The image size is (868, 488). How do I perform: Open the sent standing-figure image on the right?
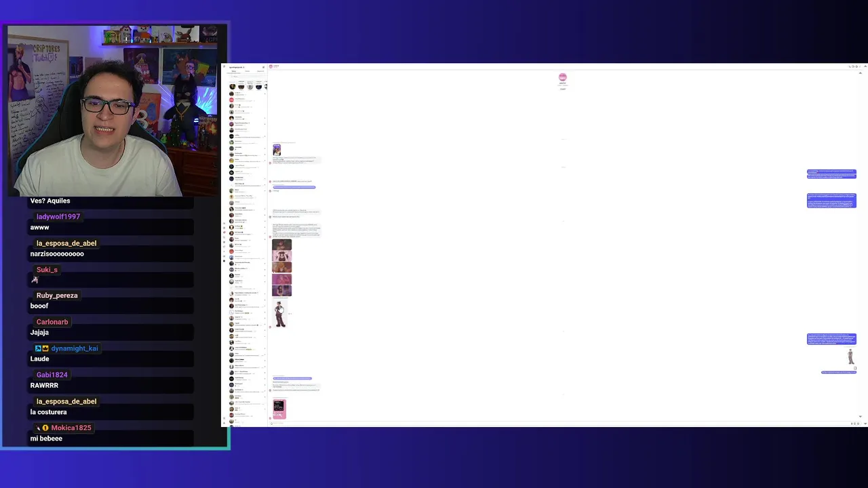pyautogui.click(x=850, y=356)
